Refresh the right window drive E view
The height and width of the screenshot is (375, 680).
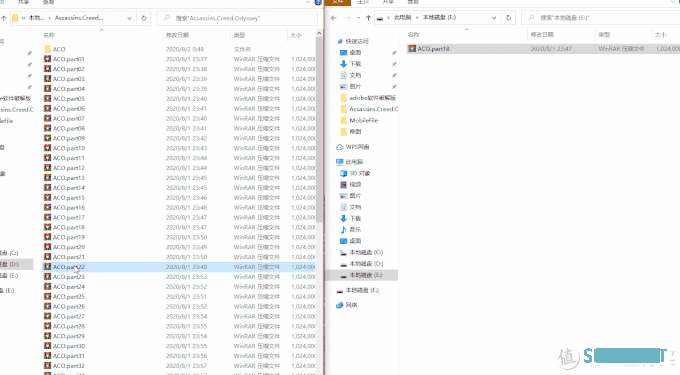[x=508, y=18]
